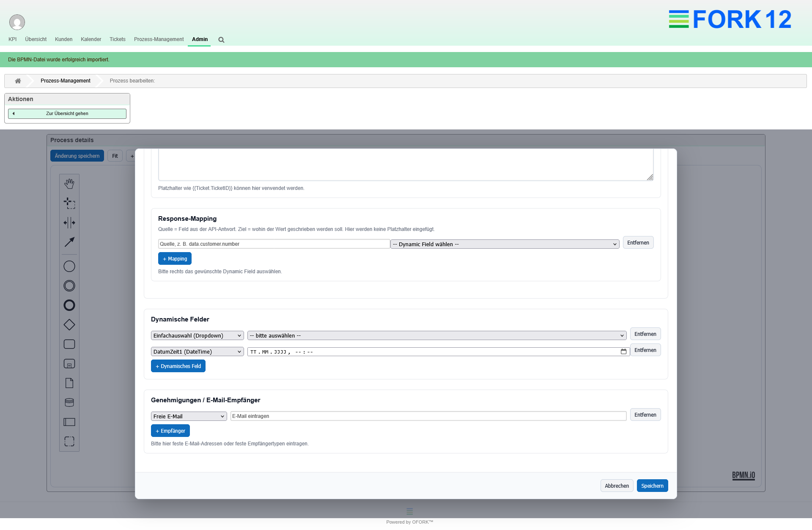This screenshot has width=812, height=530.
Task: Click Entfernen next to Response-Mapping row
Action: click(x=638, y=242)
